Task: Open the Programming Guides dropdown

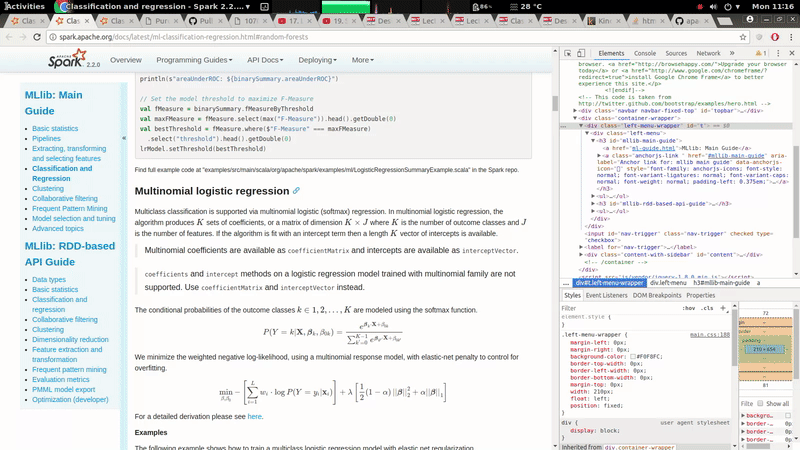Action: pos(194,60)
